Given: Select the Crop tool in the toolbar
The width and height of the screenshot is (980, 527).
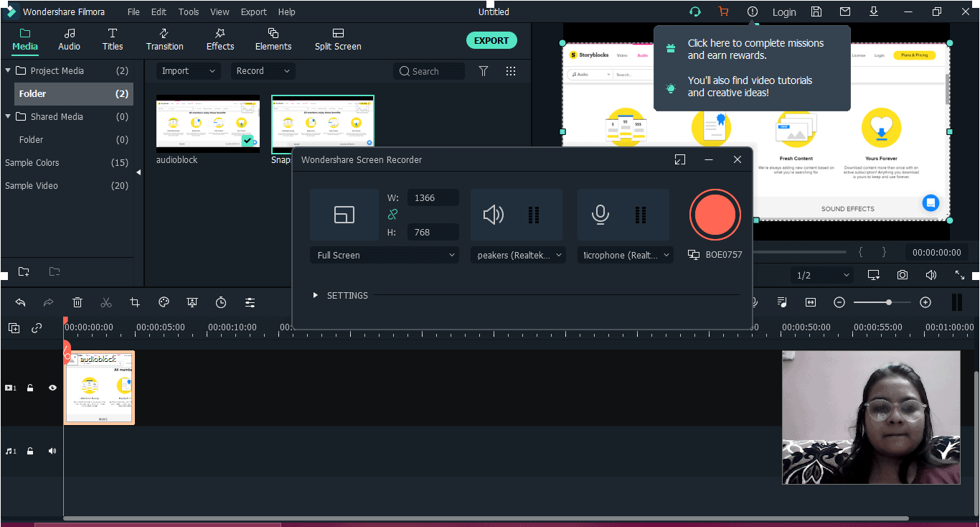Looking at the screenshot, I should point(135,302).
